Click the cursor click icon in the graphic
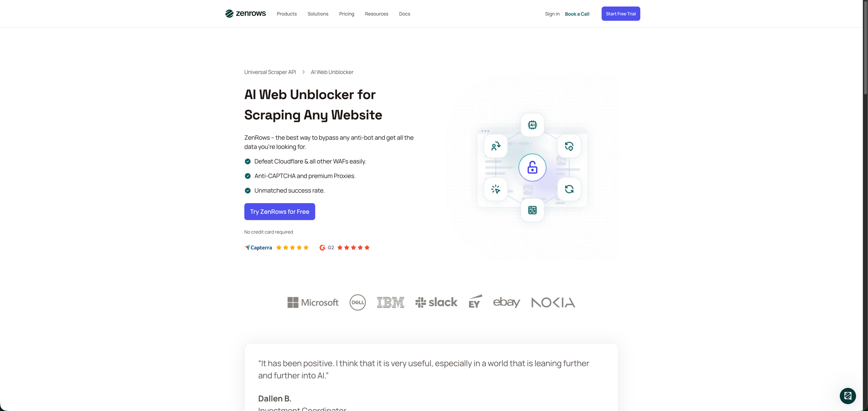 click(496, 189)
